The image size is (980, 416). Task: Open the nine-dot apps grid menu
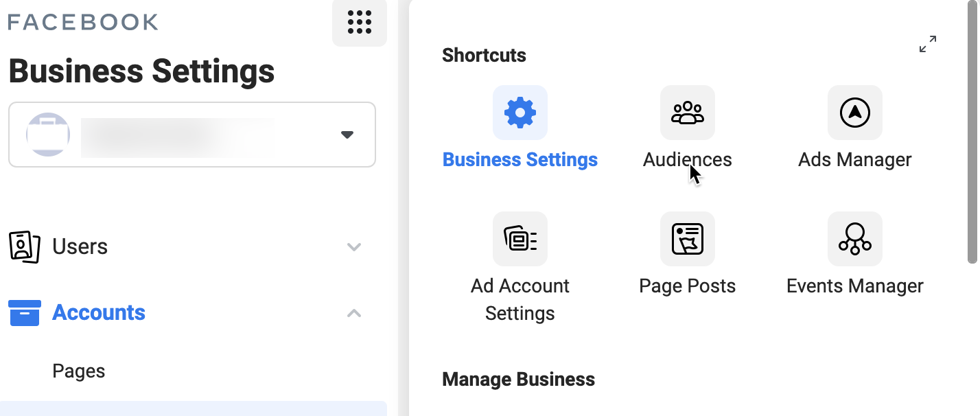360,22
